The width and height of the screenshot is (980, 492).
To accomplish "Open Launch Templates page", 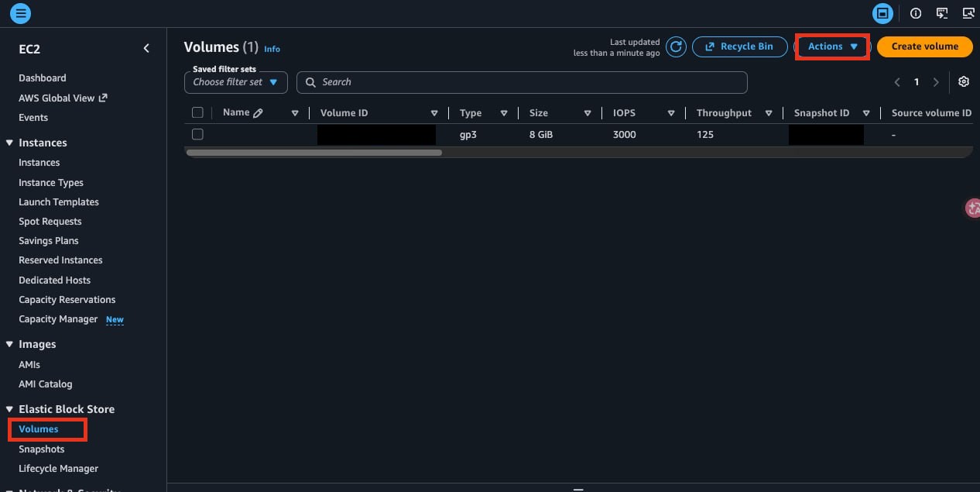I will pyautogui.click(x=59, y=202).
